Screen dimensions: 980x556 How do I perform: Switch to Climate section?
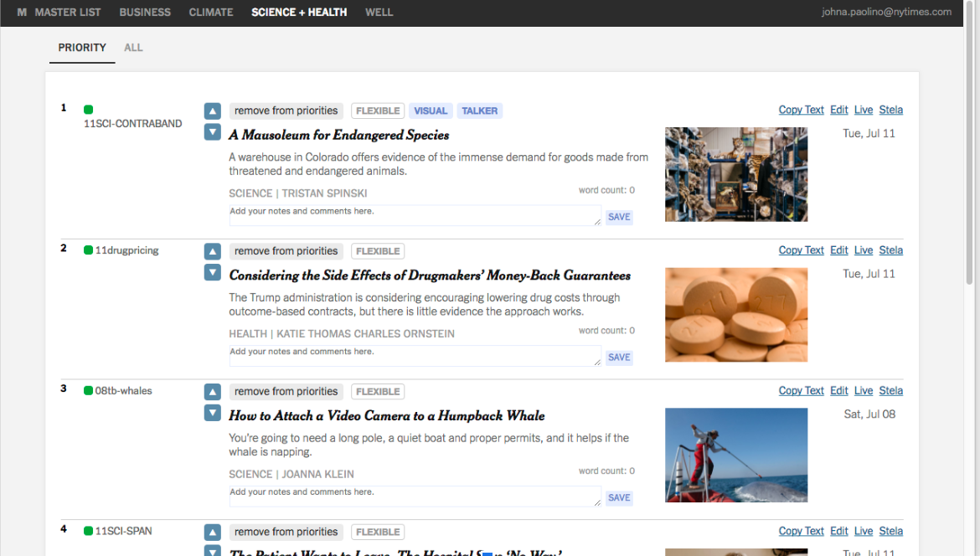tap(211, 12)
